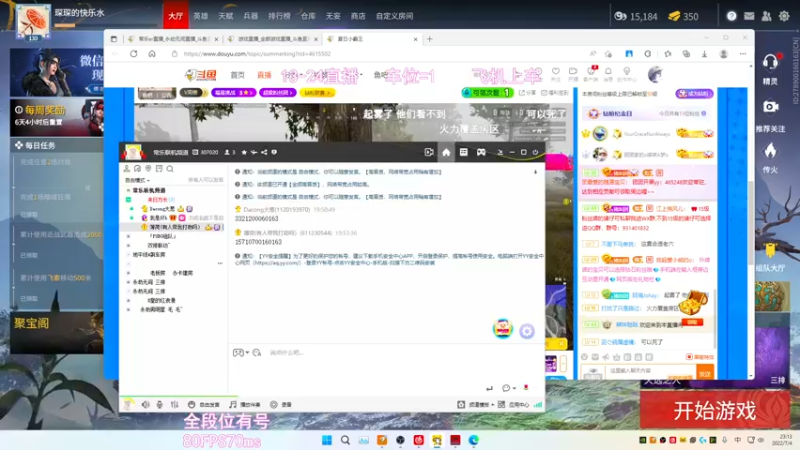The height and width of the screenshot is (450, 800).
Task: Focus Douyu chat message input
Action: pyautogui.click(x=651, y=371)
